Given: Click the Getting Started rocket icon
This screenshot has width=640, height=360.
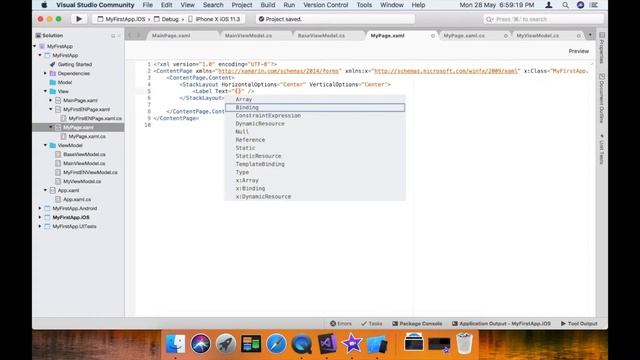Looking at the screenshot, I should coord(53,64).
